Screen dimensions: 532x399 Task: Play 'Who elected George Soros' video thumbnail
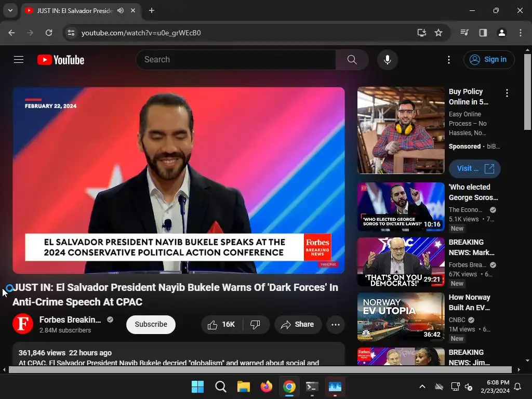pos(401,207)
